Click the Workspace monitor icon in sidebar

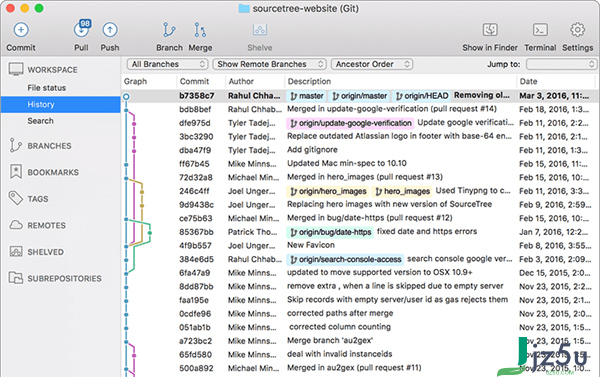(x=16, y=70)
